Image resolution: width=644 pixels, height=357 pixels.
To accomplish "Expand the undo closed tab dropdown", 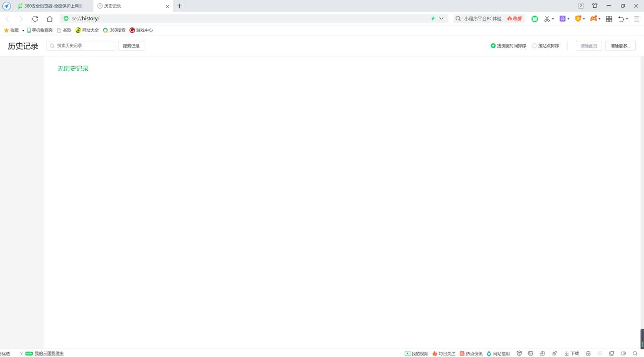I will point(627,19).
